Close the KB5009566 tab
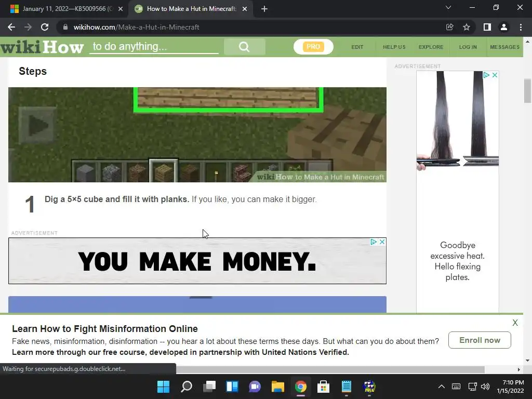 pos(121,9)
